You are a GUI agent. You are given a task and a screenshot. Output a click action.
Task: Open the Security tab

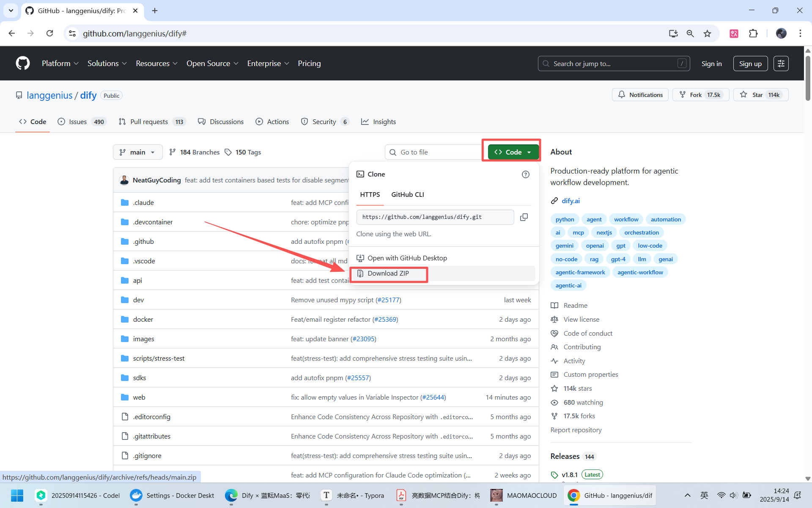(x=325, y=122)
